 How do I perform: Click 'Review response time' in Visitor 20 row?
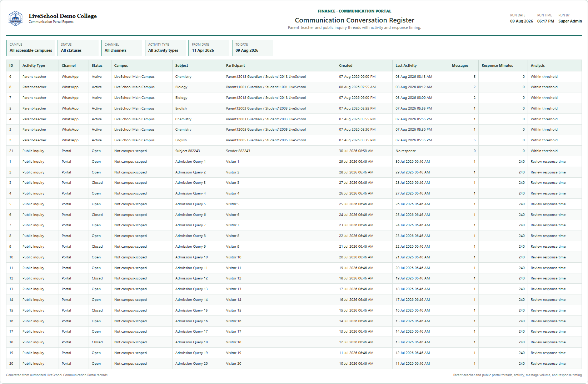548,364
